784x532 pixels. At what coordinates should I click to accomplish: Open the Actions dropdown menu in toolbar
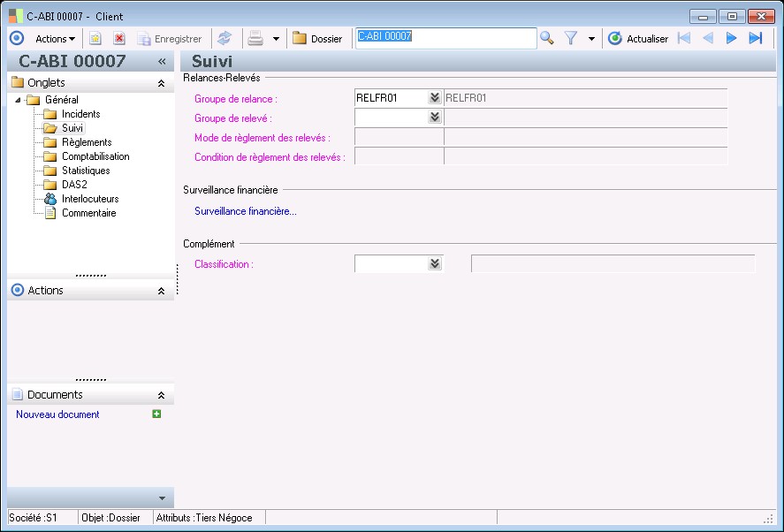pos(55,39)
